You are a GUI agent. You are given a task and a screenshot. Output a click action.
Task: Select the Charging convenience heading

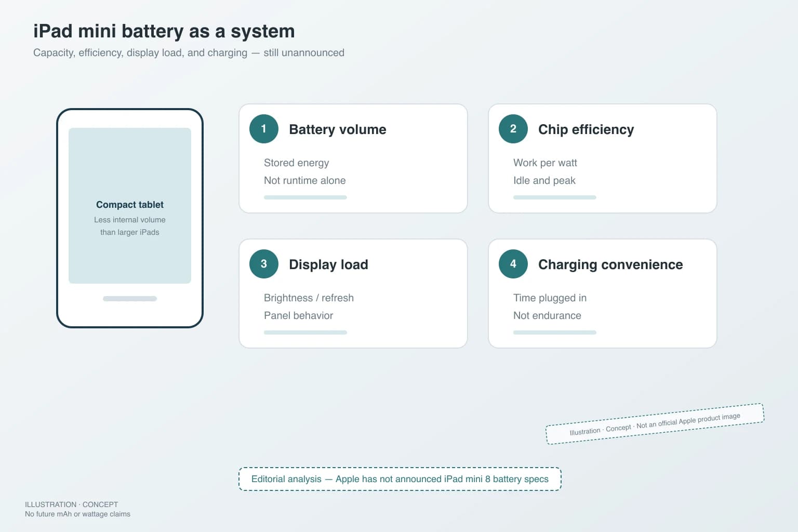click(610, 264)
